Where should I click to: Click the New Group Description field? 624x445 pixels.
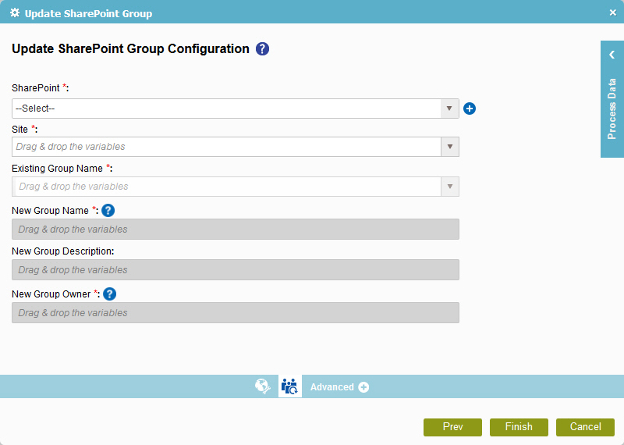[x=235, y=269]
